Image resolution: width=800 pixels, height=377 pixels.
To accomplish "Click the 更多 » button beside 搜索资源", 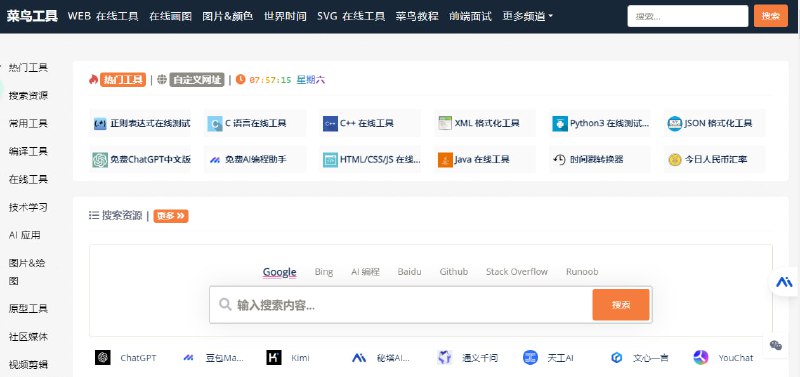I will pyautogui.click(x=171, y=216).
